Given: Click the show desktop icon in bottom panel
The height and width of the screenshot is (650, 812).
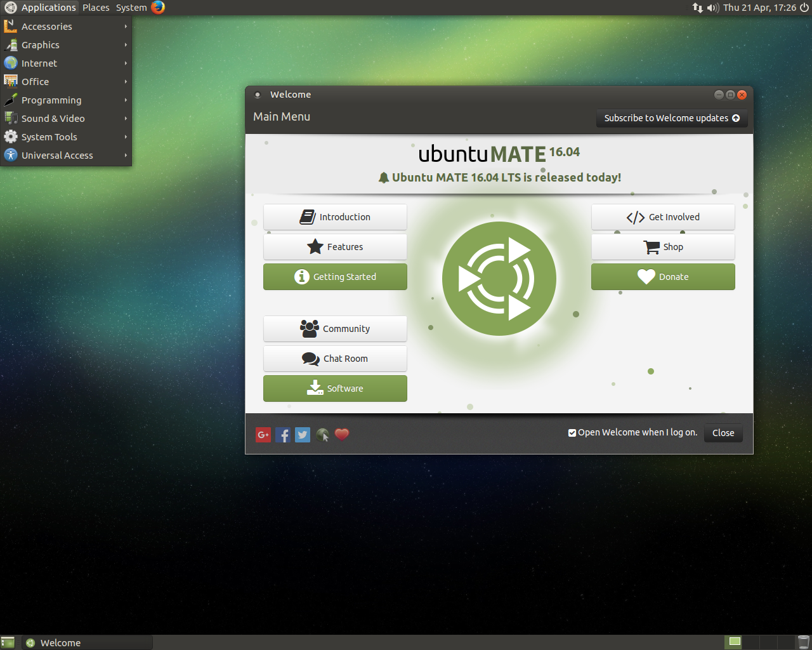Looking at the screenshot, I should tap(8, 642).
